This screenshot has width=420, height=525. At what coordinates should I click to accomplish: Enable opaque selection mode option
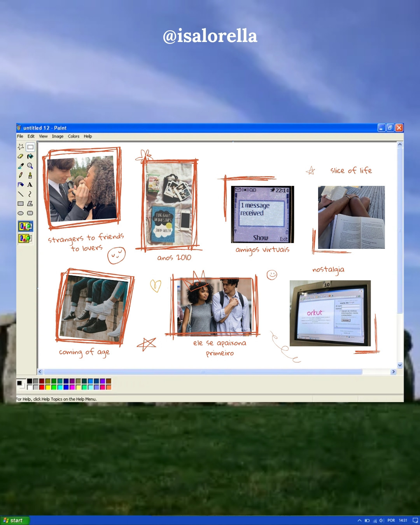pyautogui.click(x=25, y=226)
